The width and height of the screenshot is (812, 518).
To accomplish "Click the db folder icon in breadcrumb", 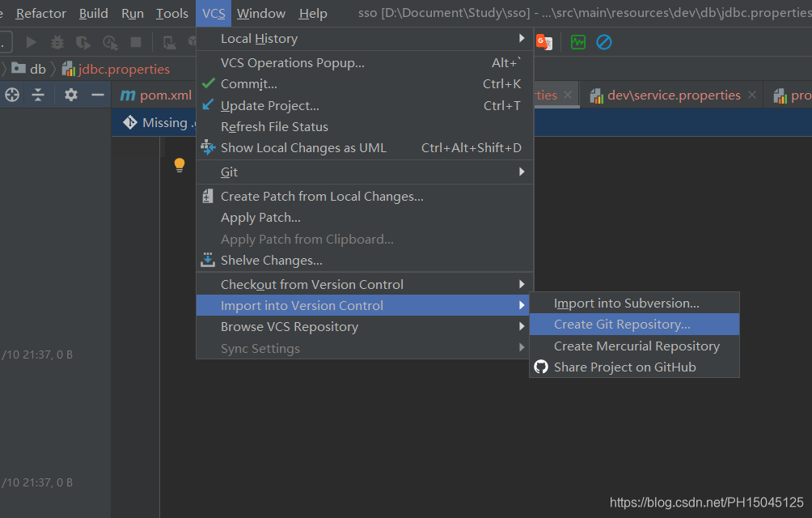I will click(x=19, y=68).
